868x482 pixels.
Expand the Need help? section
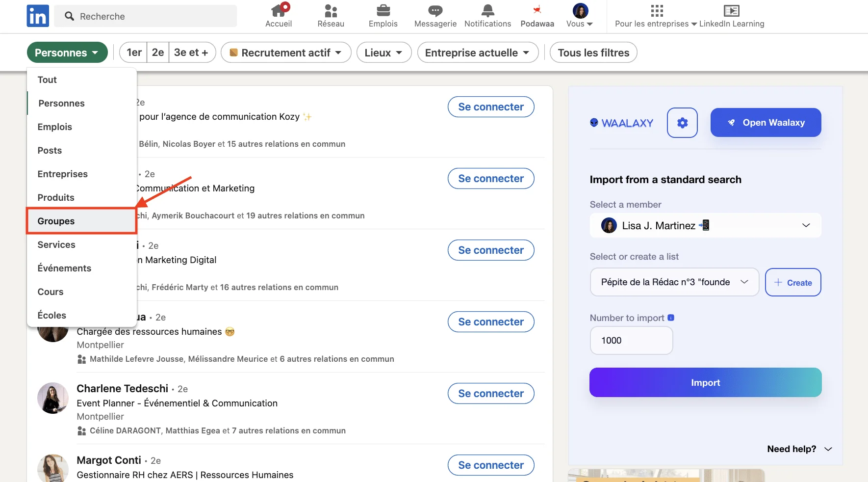[799, 449]
